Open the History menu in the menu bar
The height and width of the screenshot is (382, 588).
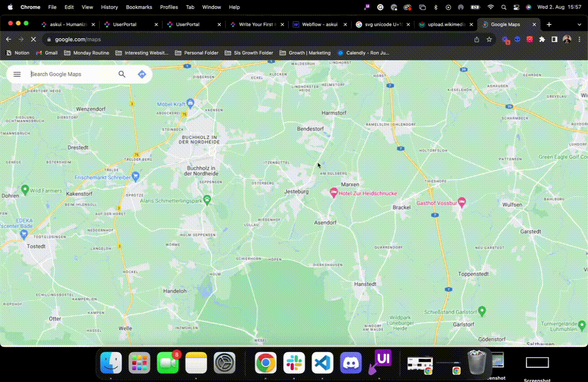109,7
